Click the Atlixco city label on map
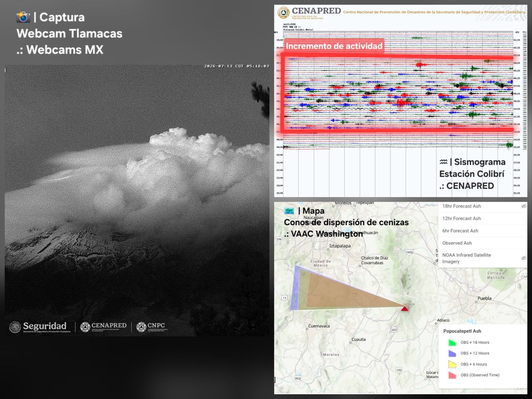 tap(443, 320)
